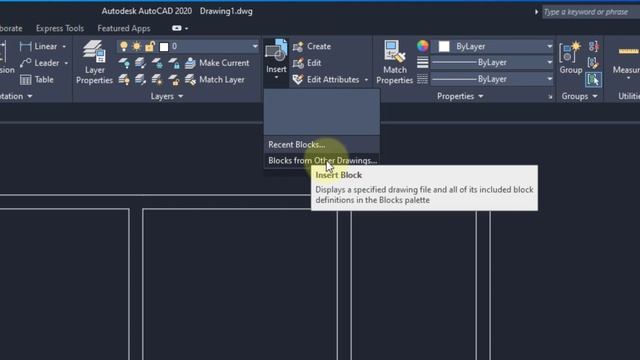Expand the Insert button dropdown arrow
This screenshot has height=360, width=640.
tap(276, 78)
